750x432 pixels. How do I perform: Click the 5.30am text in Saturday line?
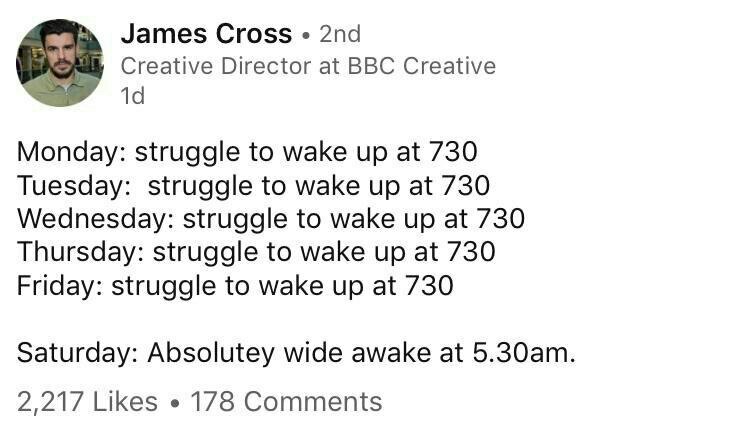point(524,354)
